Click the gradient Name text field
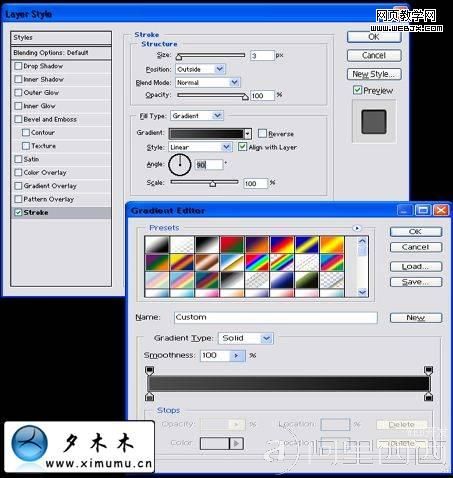This screenshot has height=478, width=453. point(276,317)
